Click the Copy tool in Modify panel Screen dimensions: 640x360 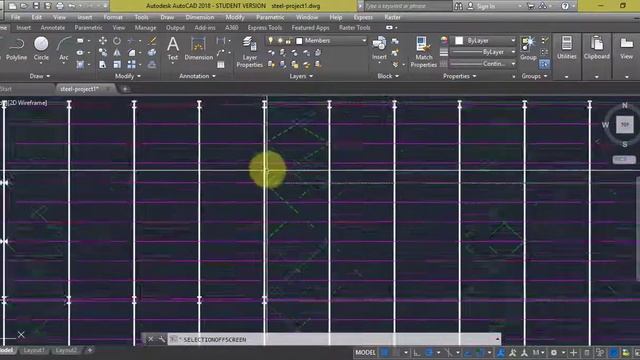pyautogui.click(x=103, y=53)
